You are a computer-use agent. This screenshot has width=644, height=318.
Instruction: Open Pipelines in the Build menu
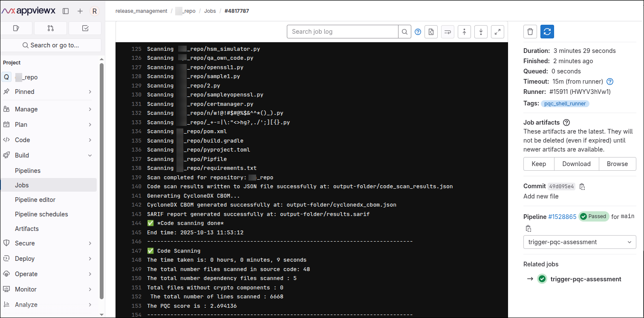(x=28, y=171)
